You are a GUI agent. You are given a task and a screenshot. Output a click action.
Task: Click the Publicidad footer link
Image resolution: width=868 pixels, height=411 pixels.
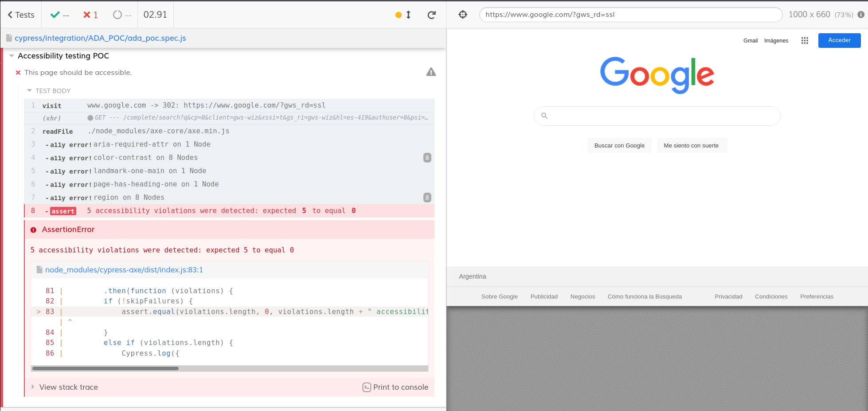point(544,297)
